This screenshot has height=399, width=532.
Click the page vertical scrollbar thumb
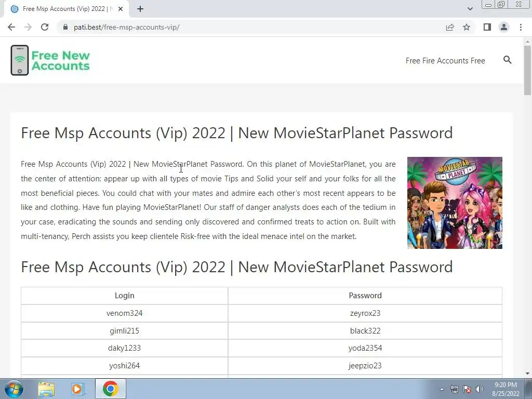coord(528,70)
